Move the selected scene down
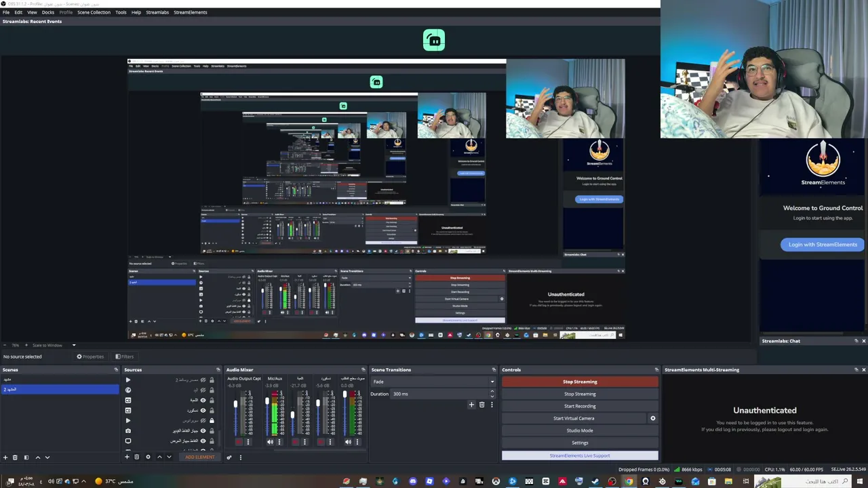Screen dimensions: 868x488 pyautogui.click(x=47, y=457)
